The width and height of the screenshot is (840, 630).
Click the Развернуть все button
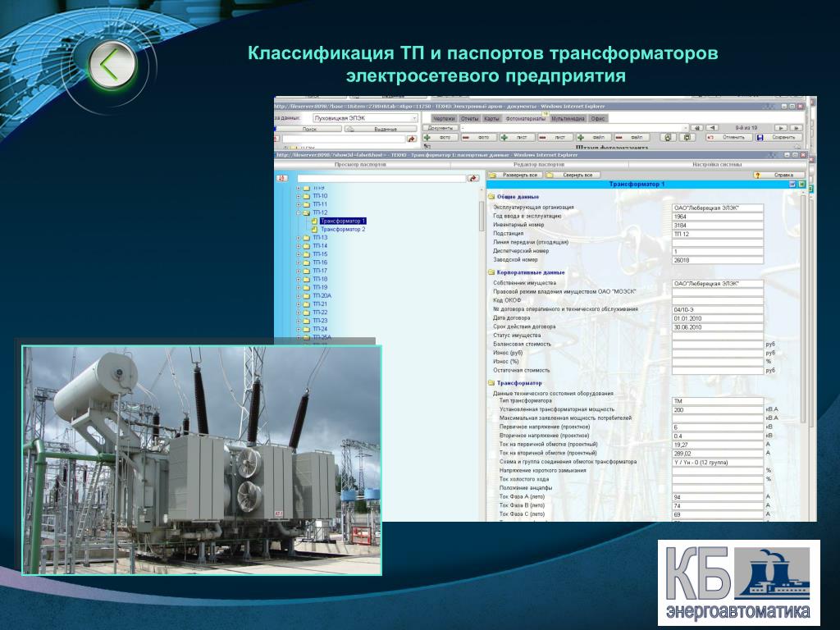515,176
